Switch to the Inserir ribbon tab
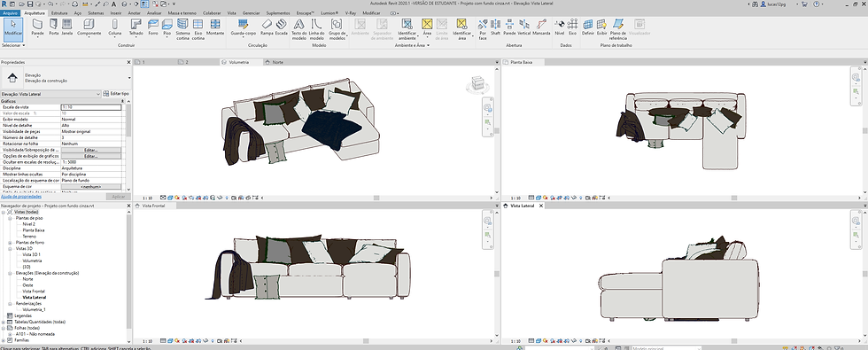Image resolution: width=868 pixels, height=350 pixels. (116, 12)
